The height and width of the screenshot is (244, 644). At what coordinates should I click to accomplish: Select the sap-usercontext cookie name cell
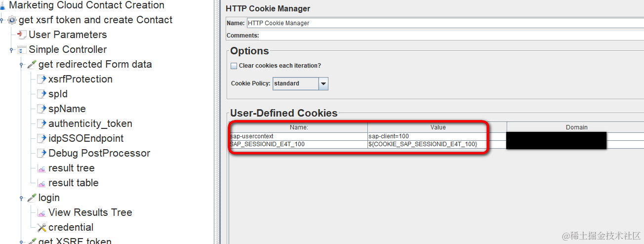pyautogui.click(x=298, y=136)
